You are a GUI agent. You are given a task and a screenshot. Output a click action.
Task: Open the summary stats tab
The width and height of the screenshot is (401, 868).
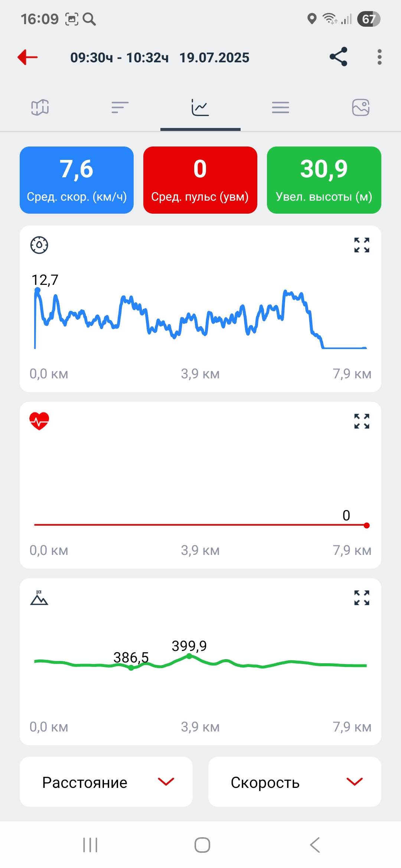coord(120,108)
